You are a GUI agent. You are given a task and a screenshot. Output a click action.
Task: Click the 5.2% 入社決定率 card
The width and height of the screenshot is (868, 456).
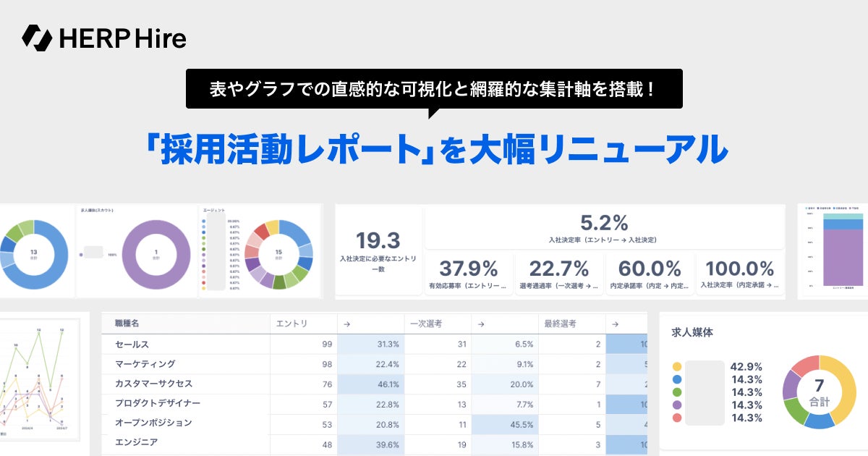coord(603,228)
